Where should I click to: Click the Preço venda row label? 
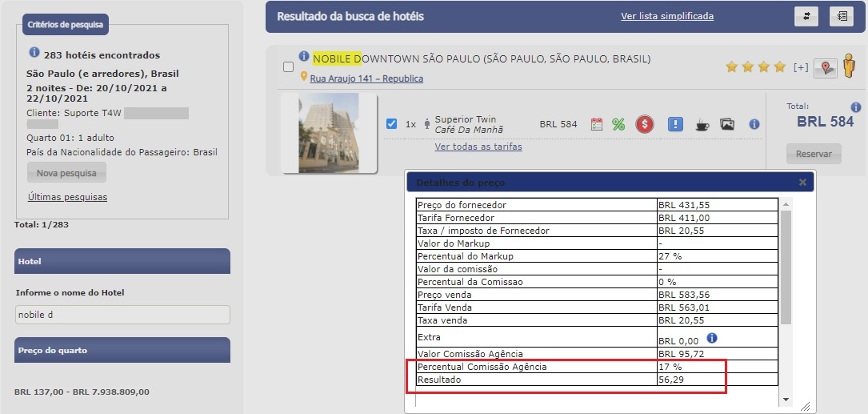pyautogui.click(x=445, y=295)
